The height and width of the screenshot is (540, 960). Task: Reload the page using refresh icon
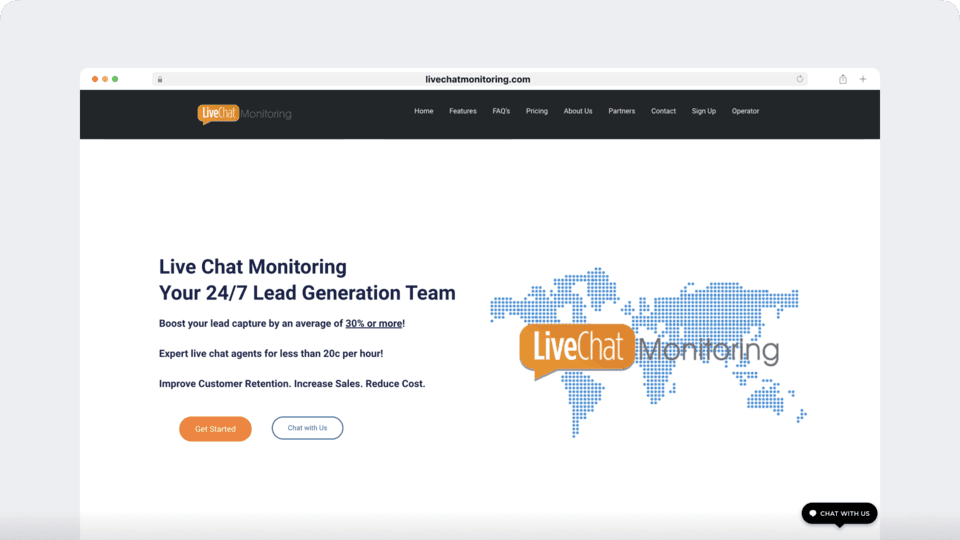click(800, 79)
